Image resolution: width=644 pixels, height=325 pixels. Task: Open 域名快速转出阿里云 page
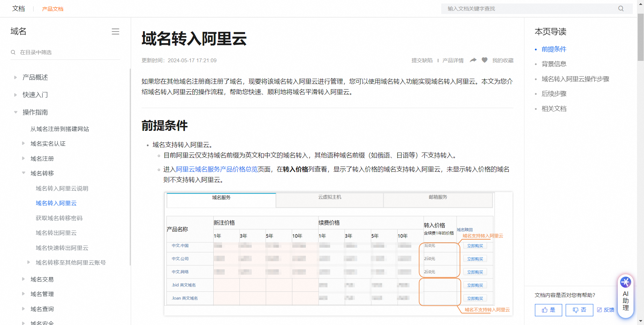(62, 248)
